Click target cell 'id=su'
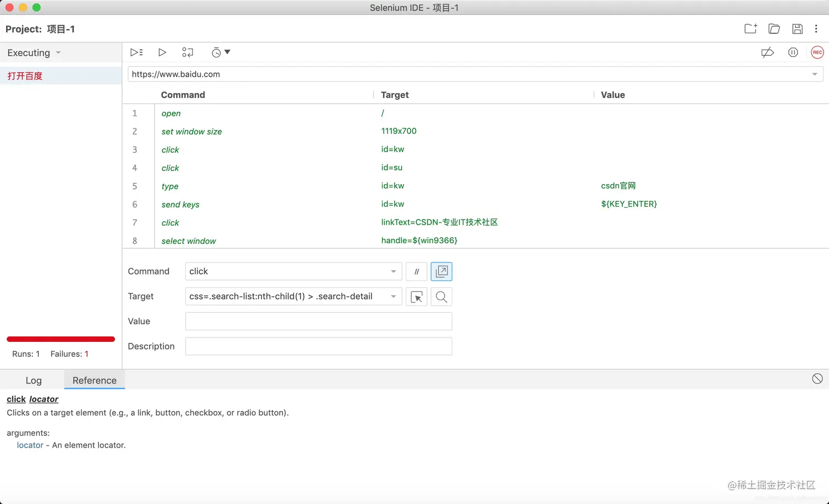Image resolution: width=829 pixels, height=504 pixels. pyautogui.click(x=392, y=168)
